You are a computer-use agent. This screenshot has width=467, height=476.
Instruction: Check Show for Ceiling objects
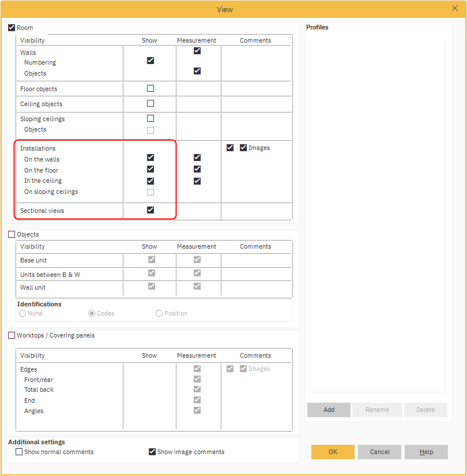click(150, 104)
